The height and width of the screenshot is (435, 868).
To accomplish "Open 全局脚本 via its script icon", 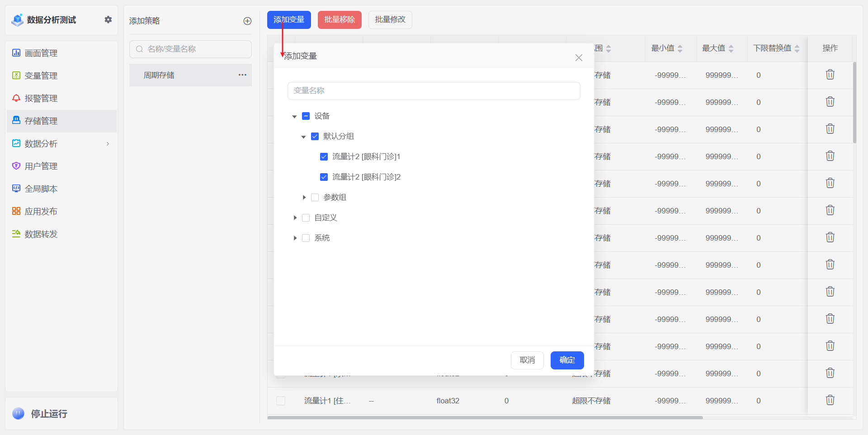I will click(x=16, y=189).
